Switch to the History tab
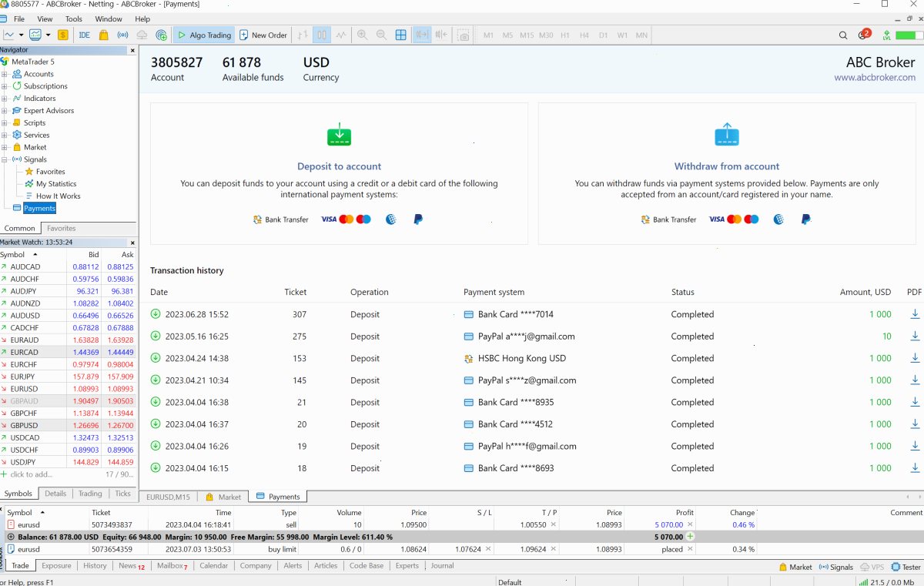The image size is (924, 586). tap(95, 565)
